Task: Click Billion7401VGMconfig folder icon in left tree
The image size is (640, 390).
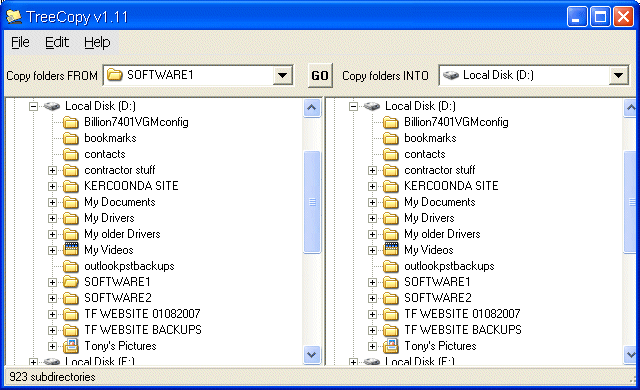Action: click(x=71, y=122)
